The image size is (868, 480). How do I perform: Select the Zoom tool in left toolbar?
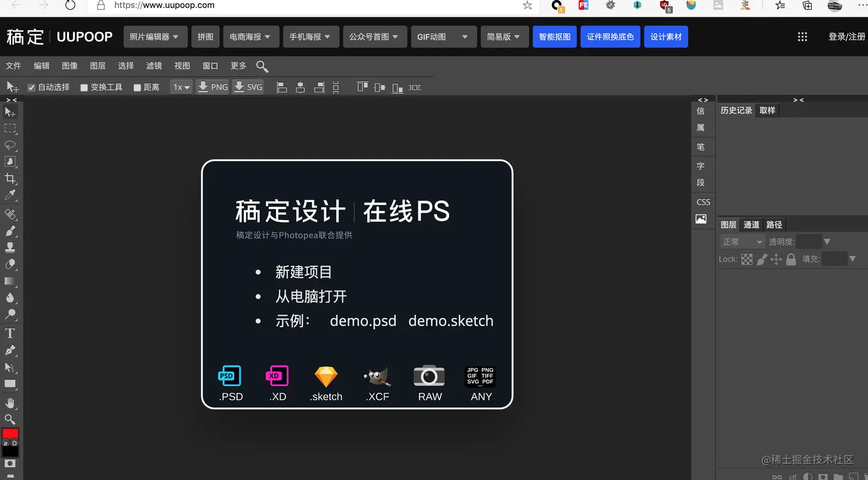pos(10,419)
